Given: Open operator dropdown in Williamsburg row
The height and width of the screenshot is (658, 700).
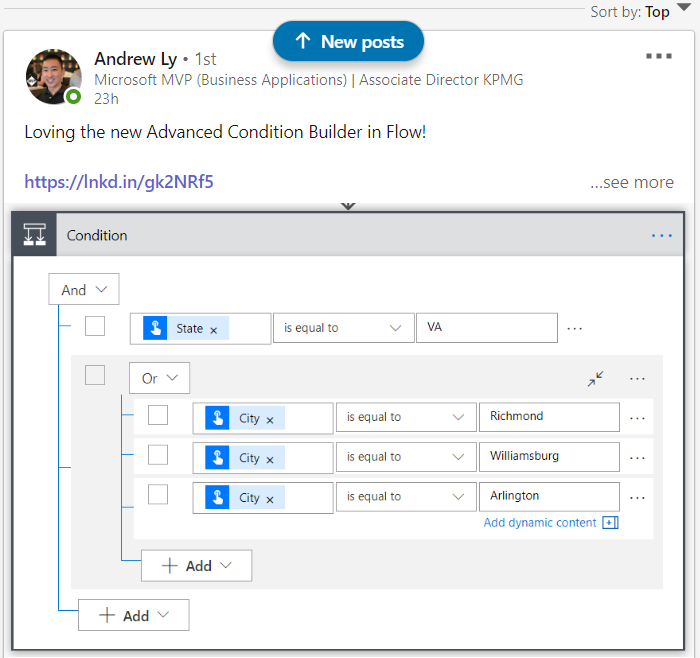Looking at the screenshot, I should click(406, 457).
